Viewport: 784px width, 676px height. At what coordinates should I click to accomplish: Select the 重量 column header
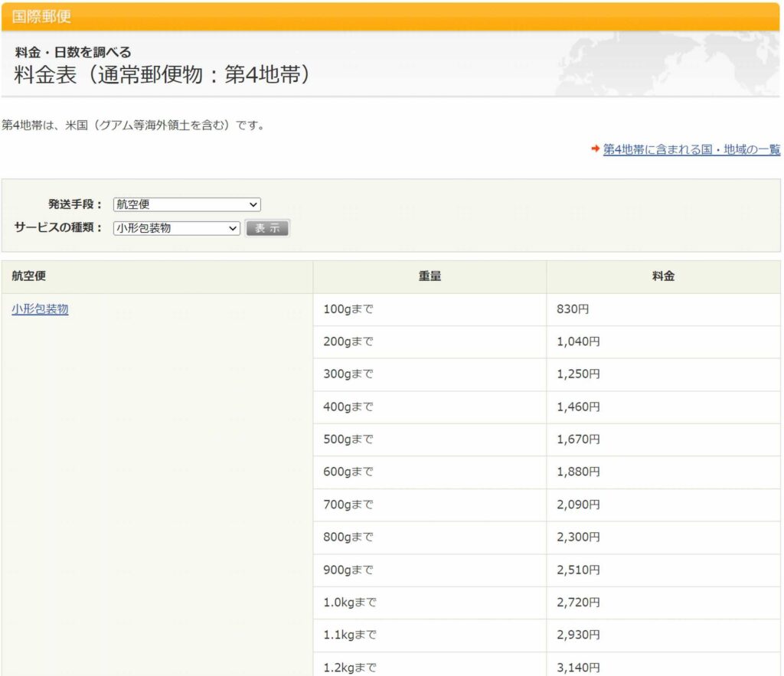(430, 276)
